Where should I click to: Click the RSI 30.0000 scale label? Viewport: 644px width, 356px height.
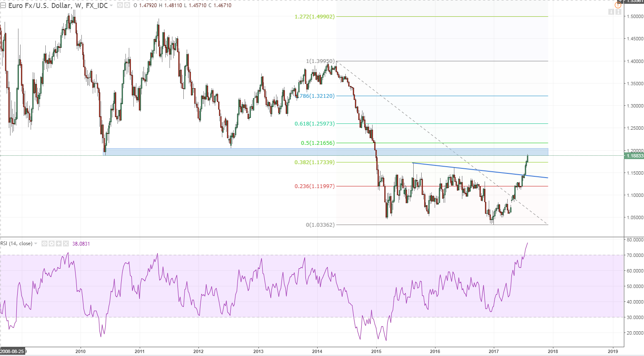click(635, 317)
